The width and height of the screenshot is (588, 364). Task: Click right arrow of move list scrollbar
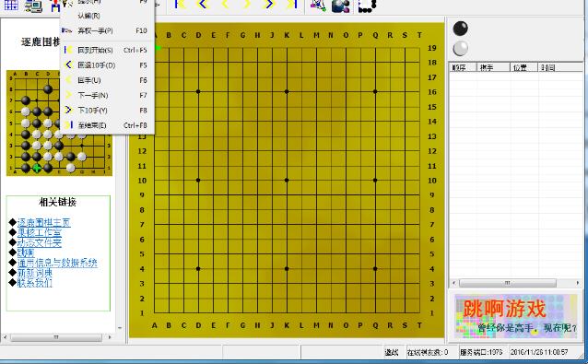(578, 283)
